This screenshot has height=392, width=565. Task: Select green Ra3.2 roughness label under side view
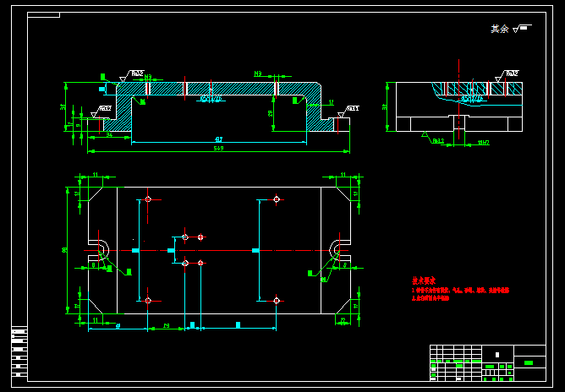(438, 141)
